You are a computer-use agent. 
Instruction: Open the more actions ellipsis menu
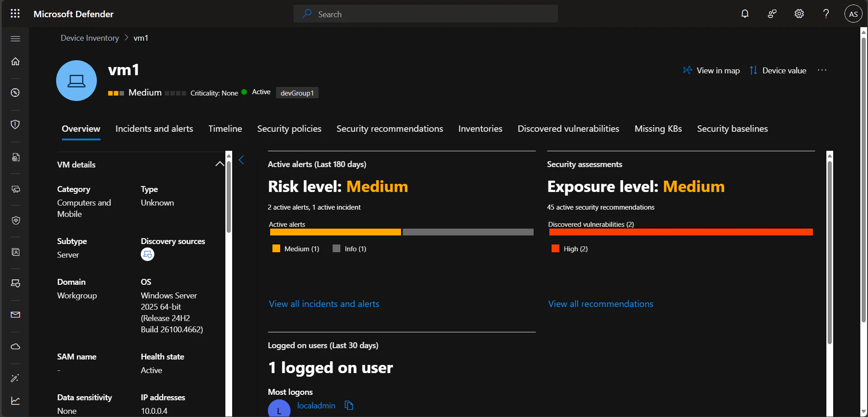822,70
